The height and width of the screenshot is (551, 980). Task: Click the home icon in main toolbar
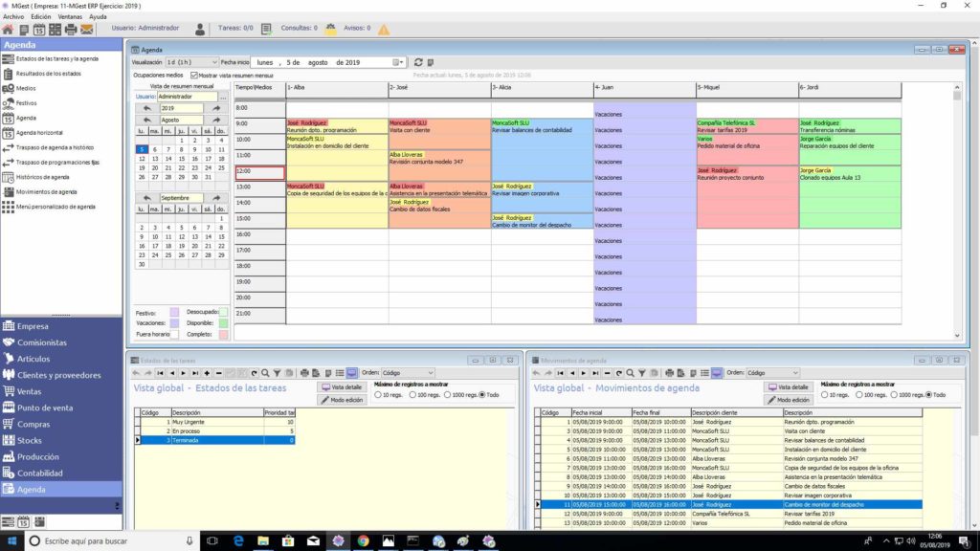[8, 30]
